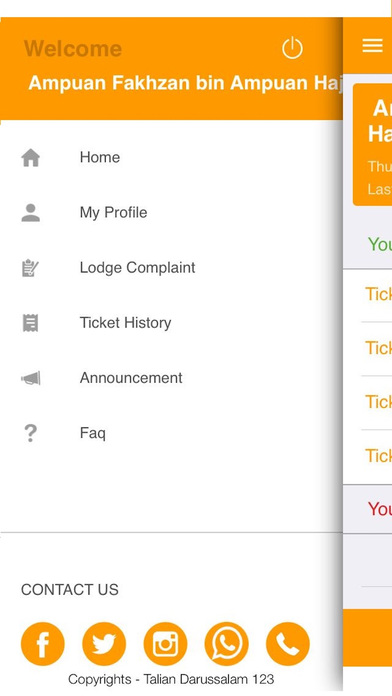392x696 pixels.
Task: Click the clipboard icon for Lodge Complaint
Action: (x=31, y=268)
